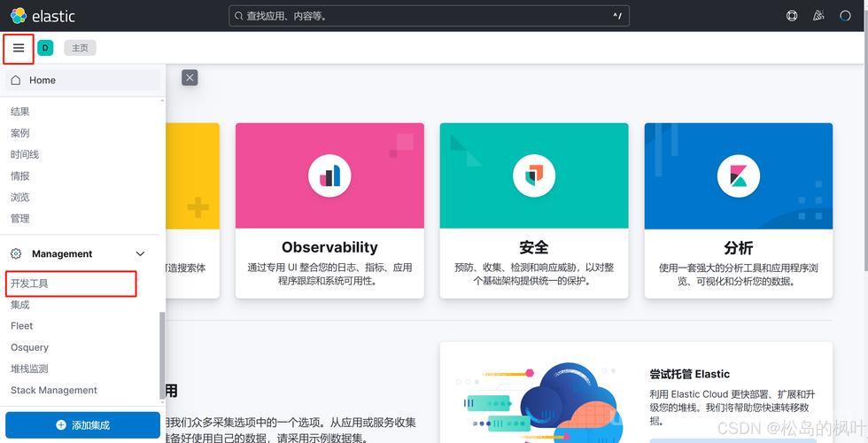This screenshot has height=443, width=868.
Task: Click the Kibana analytics logo icon
Action: click(x=739, y=176)
